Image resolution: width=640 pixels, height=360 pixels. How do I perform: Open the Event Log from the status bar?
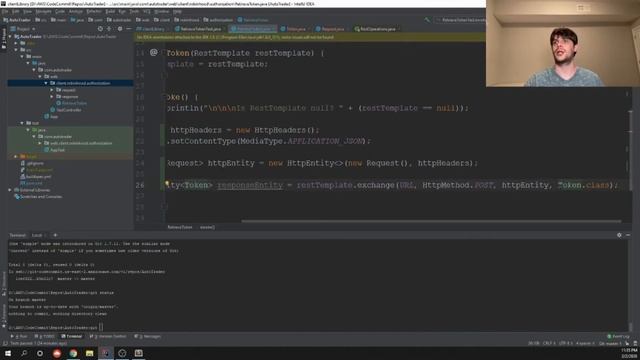coord(618,336)
